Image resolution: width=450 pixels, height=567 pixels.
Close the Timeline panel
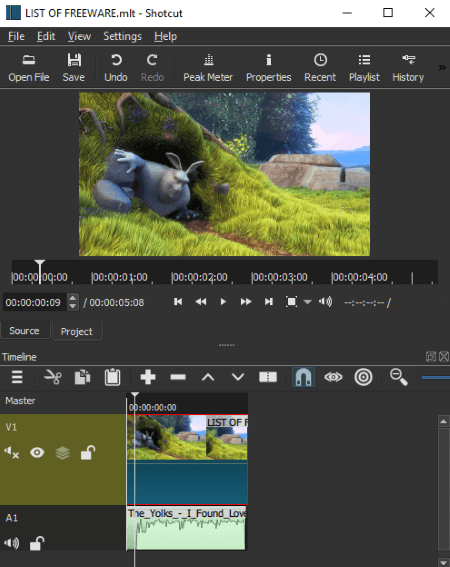[x=444, y=357]
